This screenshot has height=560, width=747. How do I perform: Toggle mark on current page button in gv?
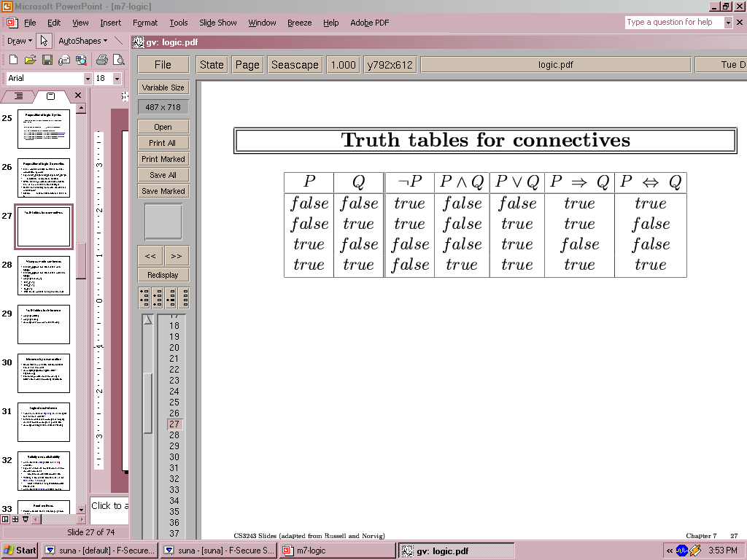click(x=170, y=297)
